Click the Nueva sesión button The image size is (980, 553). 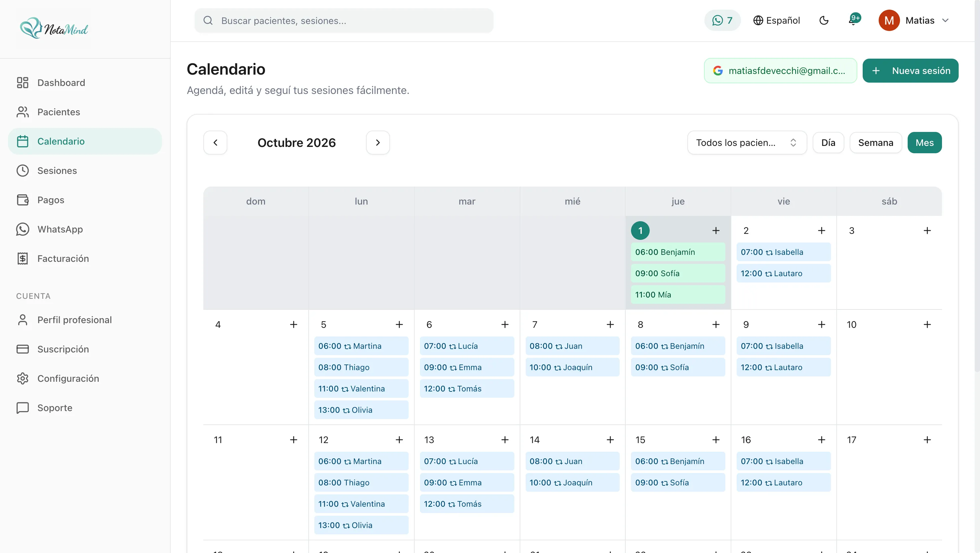coord(910,70)
